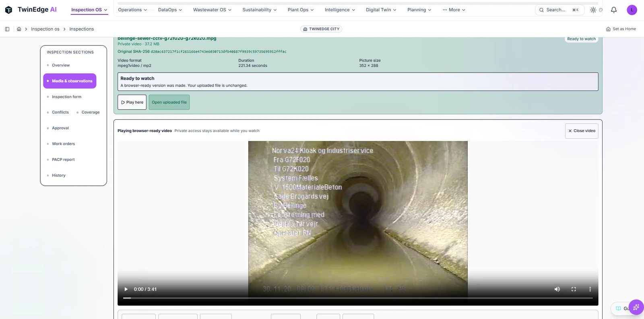Toggle the sidebar panel icon in breadcrumb bar
Screen dimensions: 644x319
point(7,29)
